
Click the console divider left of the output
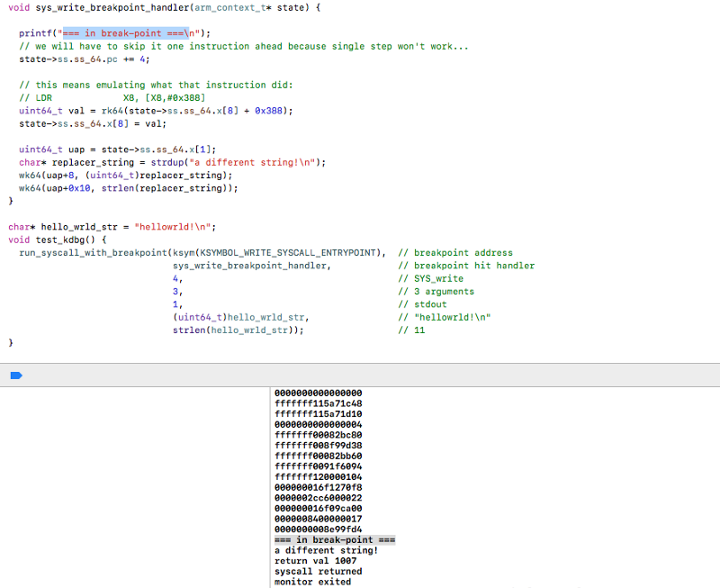pos(270,486)
